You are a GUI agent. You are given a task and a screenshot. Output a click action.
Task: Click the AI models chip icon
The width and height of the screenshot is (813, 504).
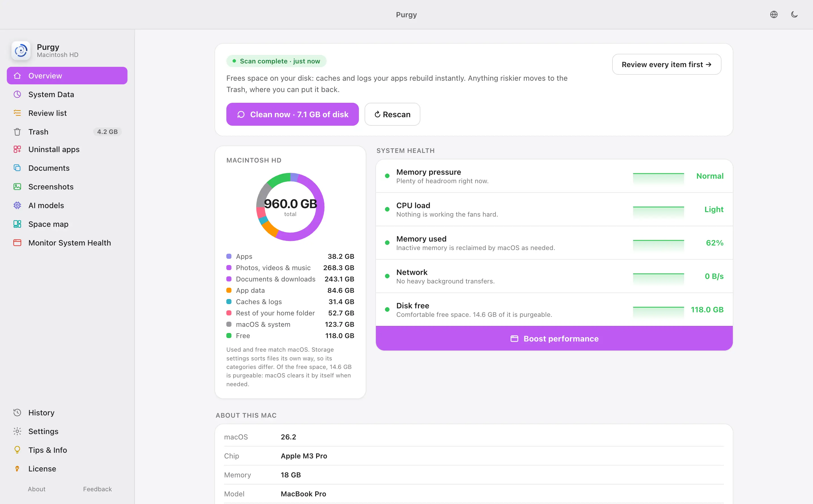click(x=17, y=205)
